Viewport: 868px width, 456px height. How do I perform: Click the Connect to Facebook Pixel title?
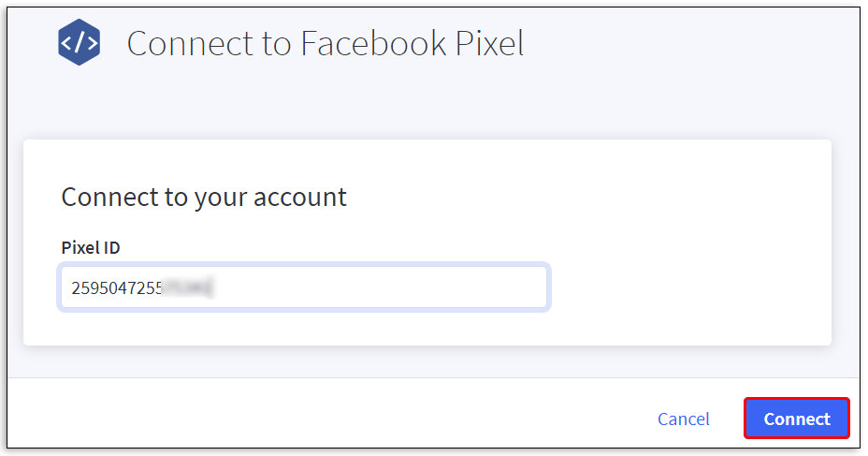325,43
